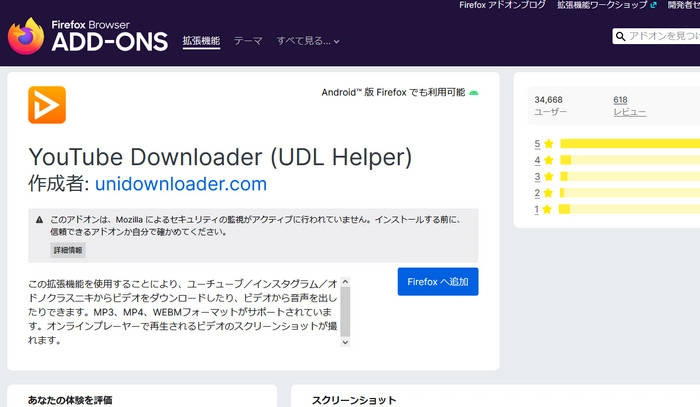Image resolution: width=700 pixels, height=407 pixels.
Task: Switch to the テーマ tab
Action: [248, 41]
